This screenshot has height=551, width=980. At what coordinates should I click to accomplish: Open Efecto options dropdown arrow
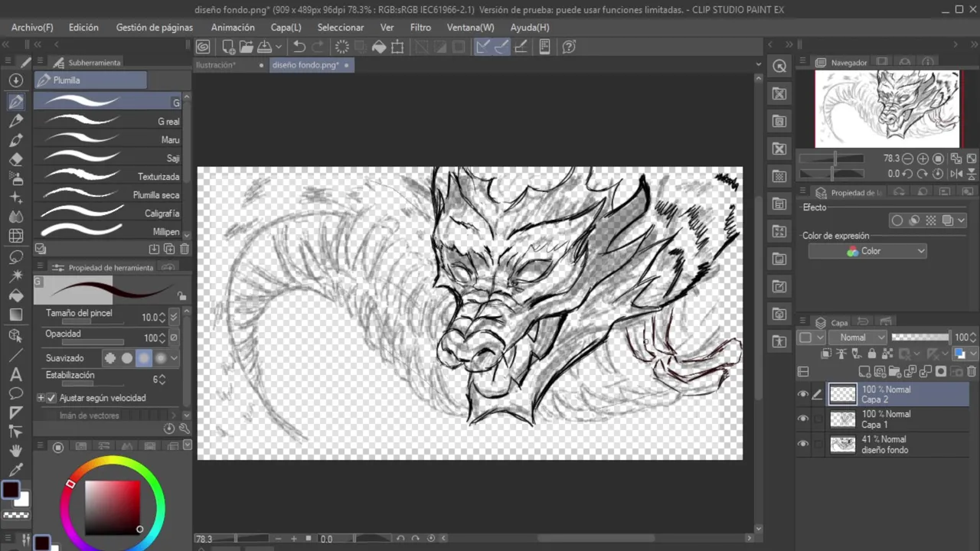pos(962,220)
